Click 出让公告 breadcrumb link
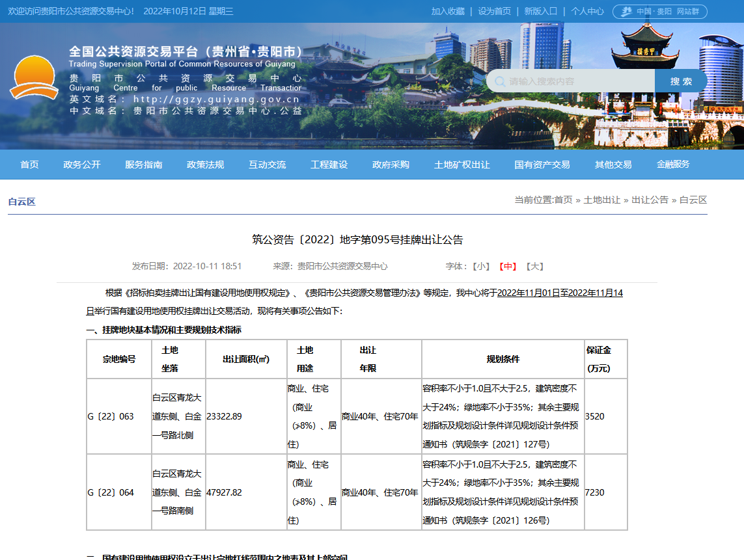 (x=650, y=200)
